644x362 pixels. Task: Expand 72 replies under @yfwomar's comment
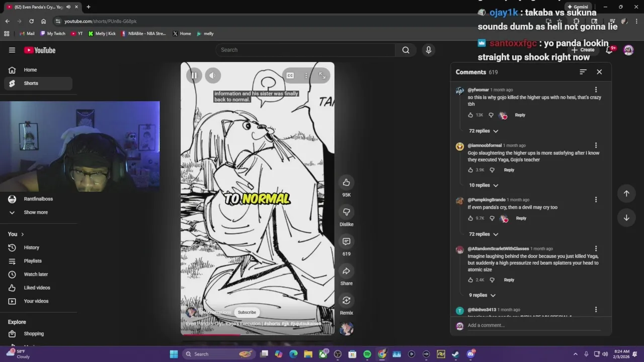484,131
